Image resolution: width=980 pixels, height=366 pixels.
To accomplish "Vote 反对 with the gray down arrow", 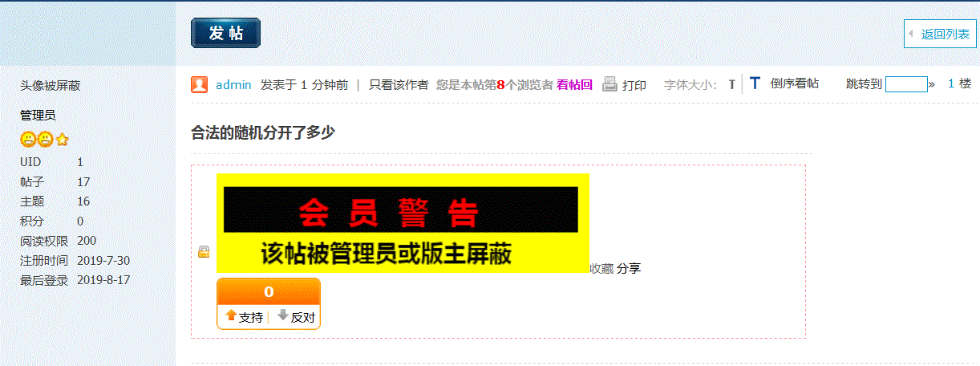I will [x=296, y=317].
